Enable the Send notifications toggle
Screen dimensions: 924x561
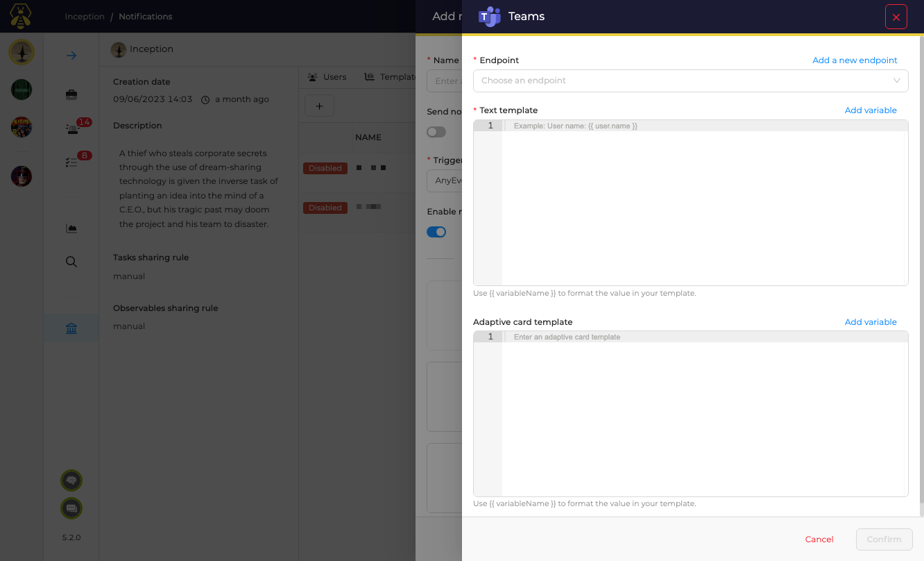tap(436, 132)
